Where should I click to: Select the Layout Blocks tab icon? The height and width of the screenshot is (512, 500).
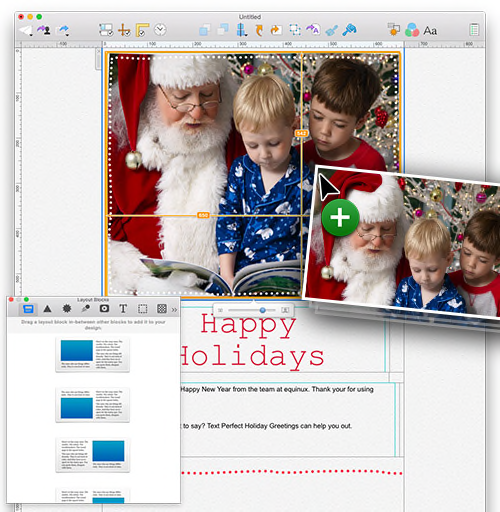(28, 309)
